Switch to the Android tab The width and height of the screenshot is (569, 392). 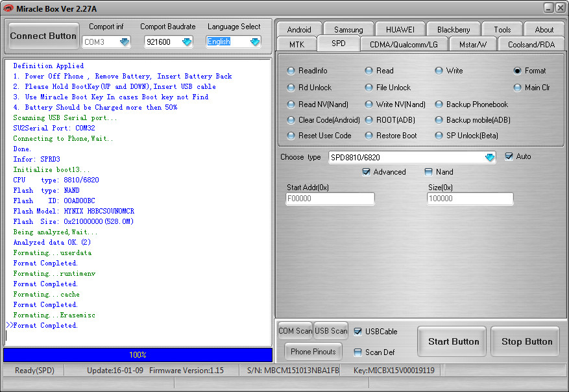tap(299, 29)
